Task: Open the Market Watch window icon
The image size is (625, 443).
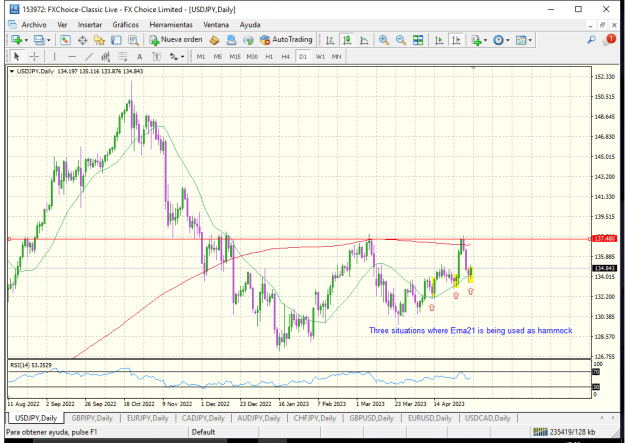Action: click(x=65, y=40)
